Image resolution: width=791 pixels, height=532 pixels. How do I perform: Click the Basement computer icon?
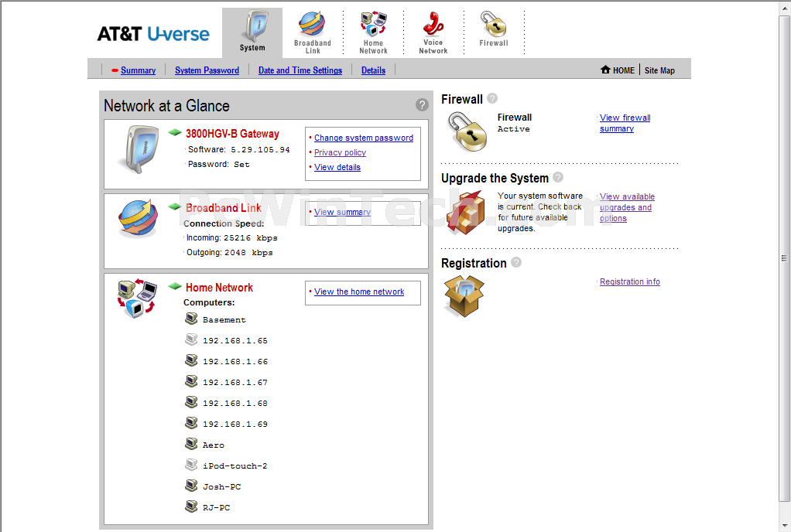(x=191, y=319)
